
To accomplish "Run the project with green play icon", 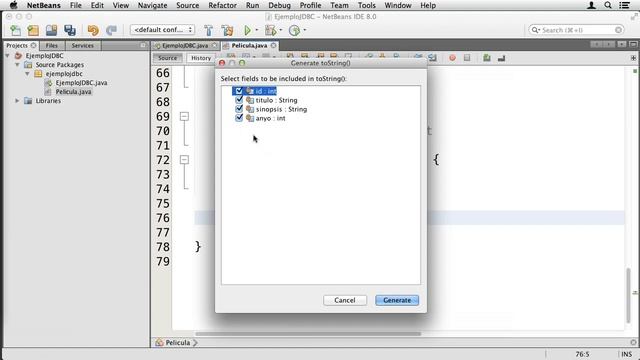I will (247, 30).
